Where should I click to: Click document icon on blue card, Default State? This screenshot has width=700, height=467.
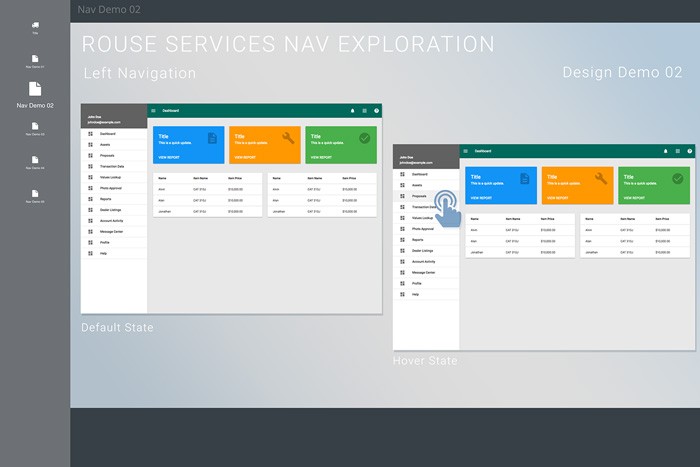pos(213,138)
